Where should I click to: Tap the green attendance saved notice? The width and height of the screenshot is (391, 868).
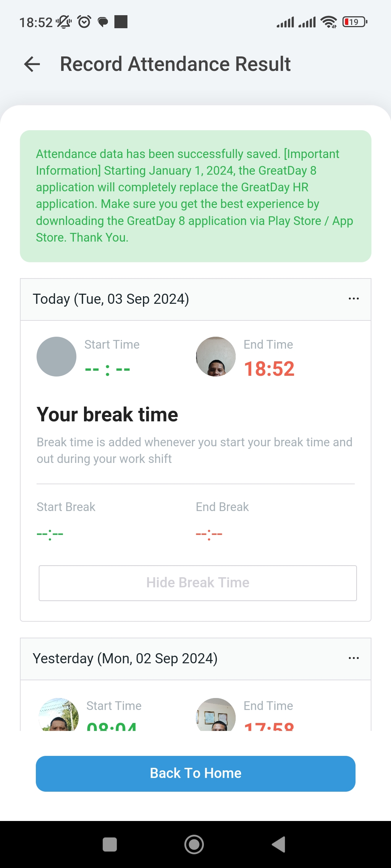[x=195, y=196]
